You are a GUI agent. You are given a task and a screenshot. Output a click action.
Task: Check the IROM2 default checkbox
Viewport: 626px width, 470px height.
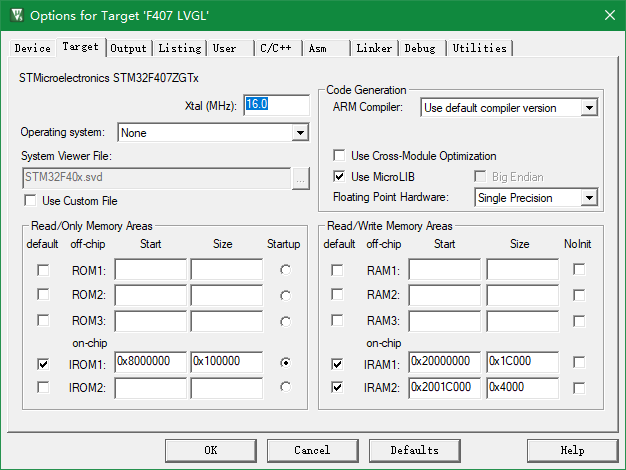click(43, 387)
